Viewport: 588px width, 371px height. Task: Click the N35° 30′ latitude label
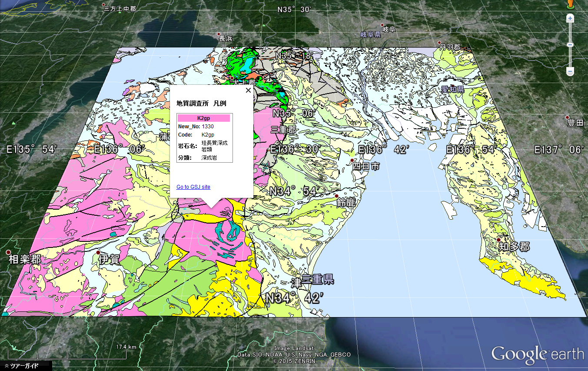[295, 10]
